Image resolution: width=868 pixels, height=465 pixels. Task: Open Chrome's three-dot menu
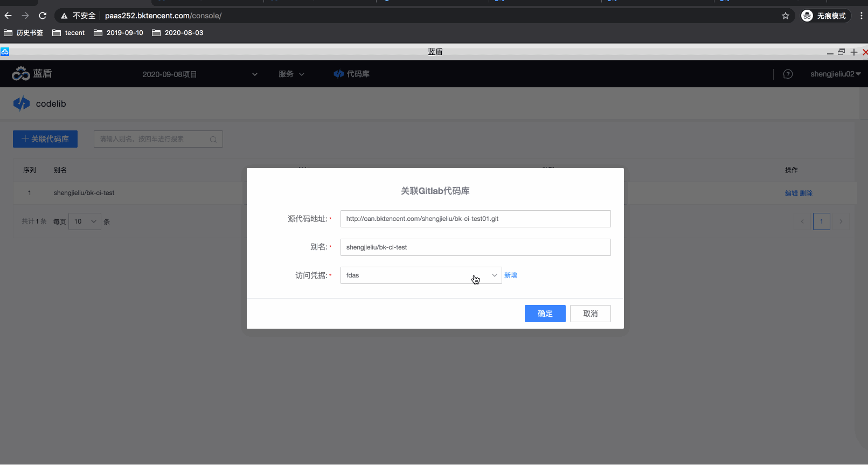click(x=861, y=16)
